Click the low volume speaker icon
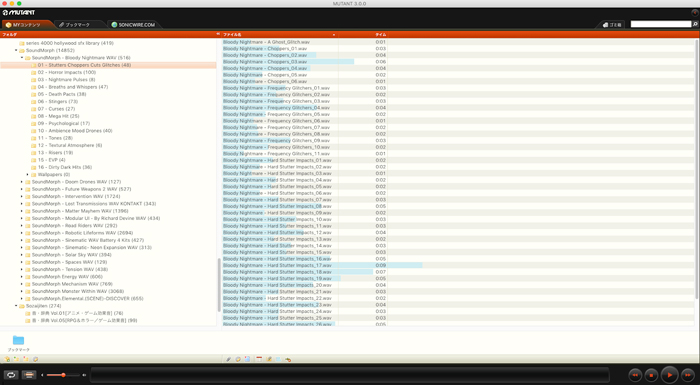 coord(42,375)
